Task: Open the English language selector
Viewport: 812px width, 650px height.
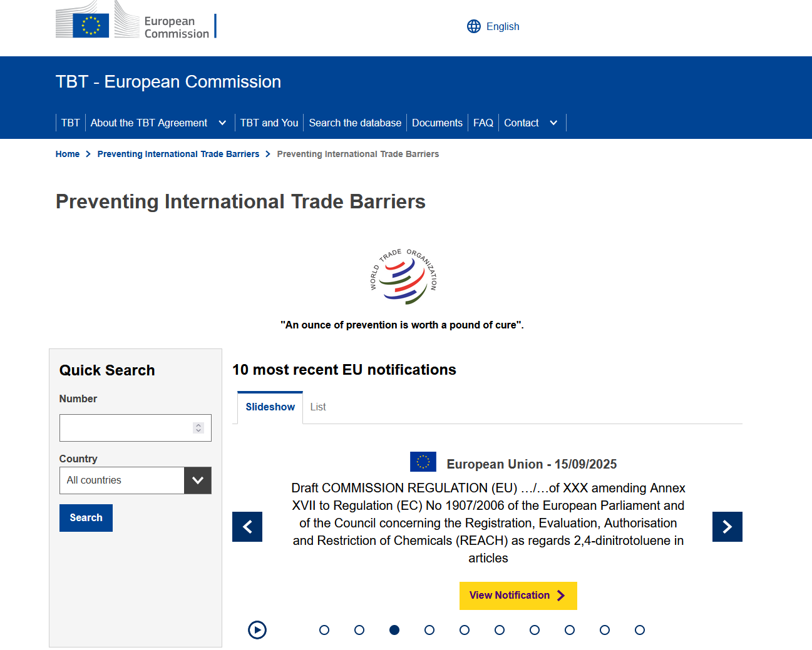Action: click(493, 26)
